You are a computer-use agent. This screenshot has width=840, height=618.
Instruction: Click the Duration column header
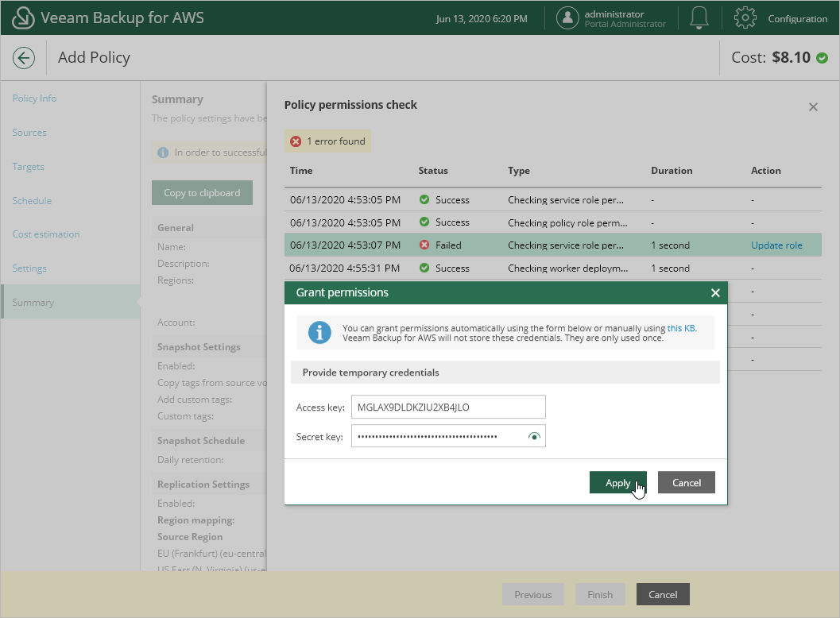click(672, 170)
